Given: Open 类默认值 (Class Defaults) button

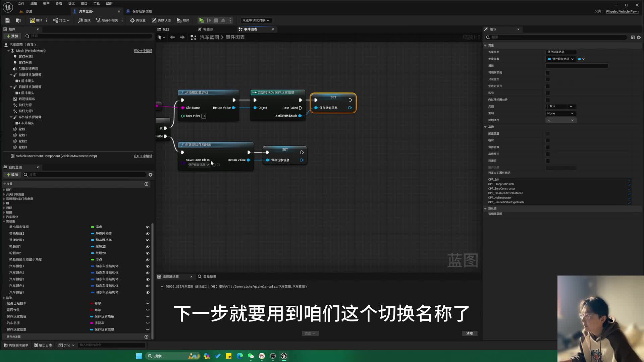Looking at the screenshot, I should click(161, 20).
